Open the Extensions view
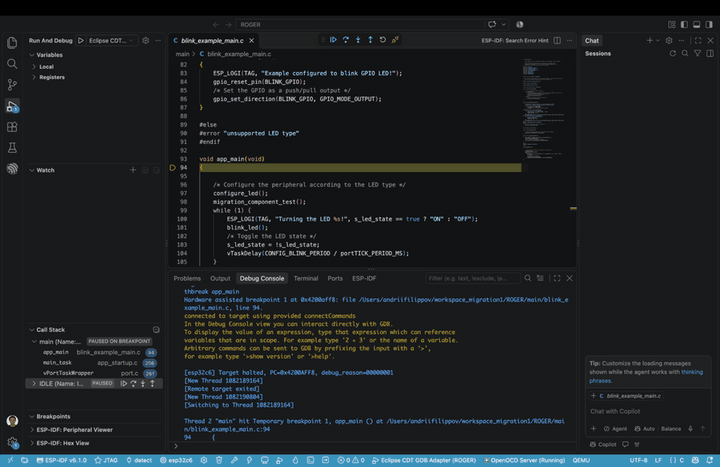The image size is (720, 467). pyautogui.click(x=12, y=127)
